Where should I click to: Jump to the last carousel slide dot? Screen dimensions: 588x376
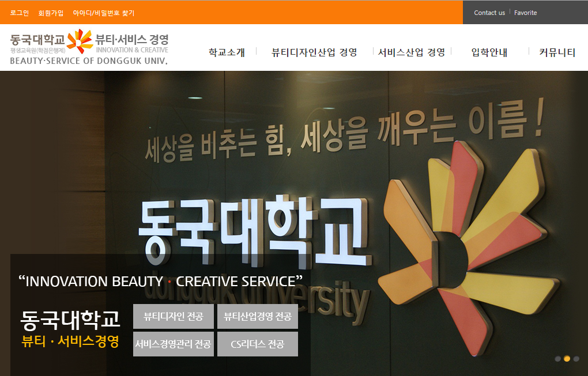(x=576, y=359)
